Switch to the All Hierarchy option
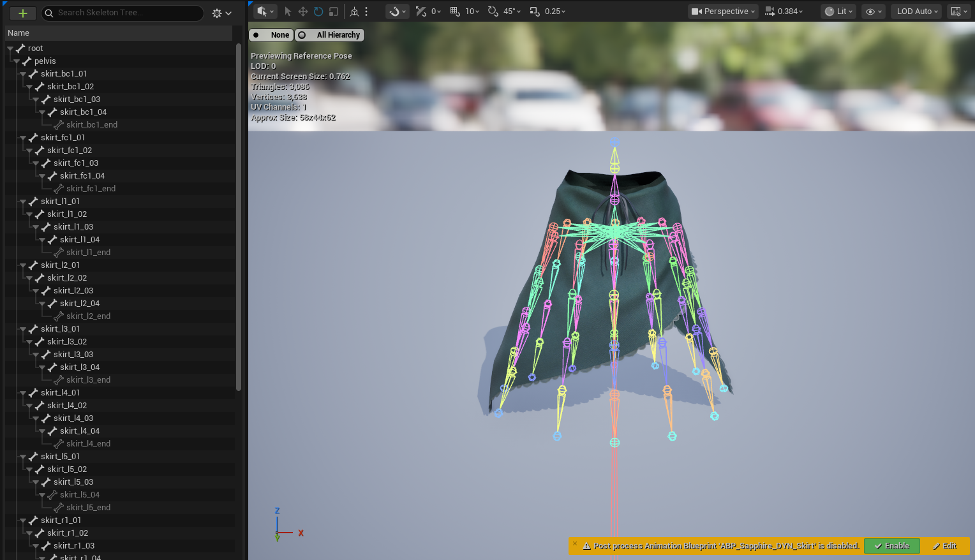Viewport: 975px width, 560px height. point(330,35)
